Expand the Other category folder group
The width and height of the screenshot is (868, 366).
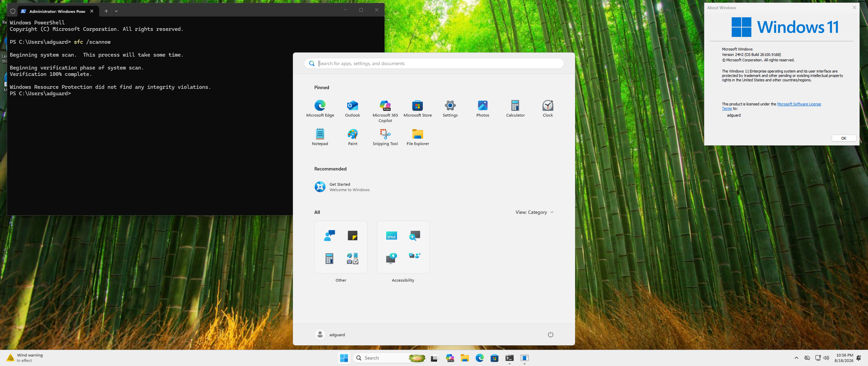[x=352, y=259]
